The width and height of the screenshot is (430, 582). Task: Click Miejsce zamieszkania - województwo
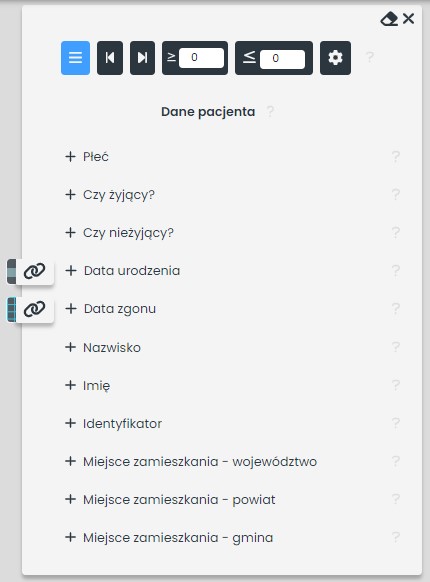coord(191,461)
